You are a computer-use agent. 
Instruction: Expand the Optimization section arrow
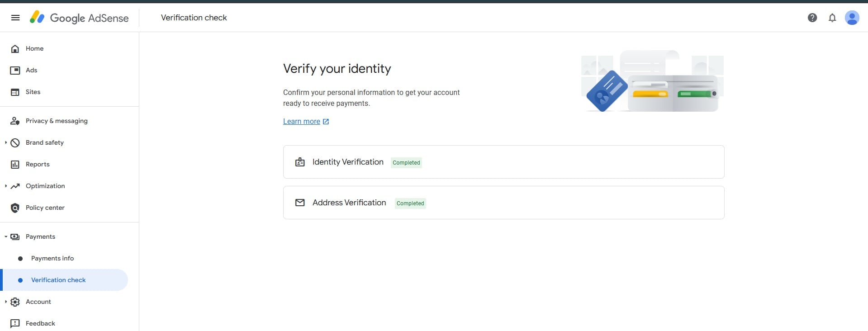pos(6,186)
